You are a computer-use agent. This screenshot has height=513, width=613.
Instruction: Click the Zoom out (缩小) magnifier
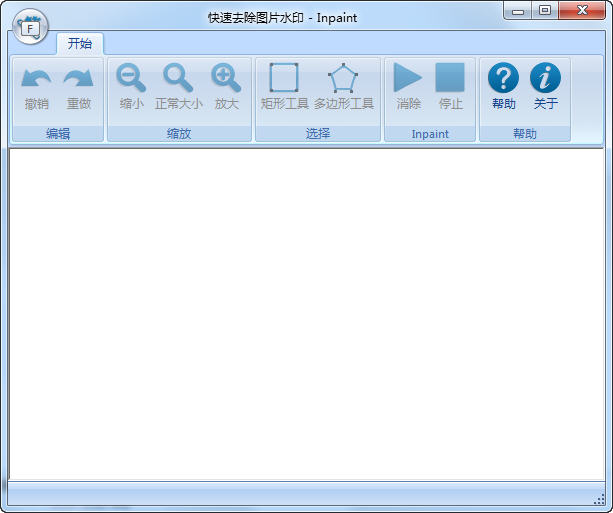tap(131, 77)
